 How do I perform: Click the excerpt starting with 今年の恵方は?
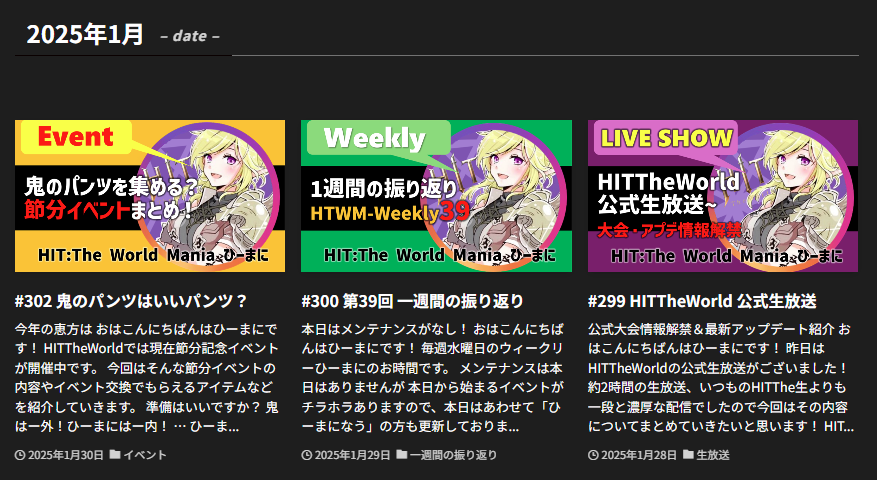click(150, 377)
